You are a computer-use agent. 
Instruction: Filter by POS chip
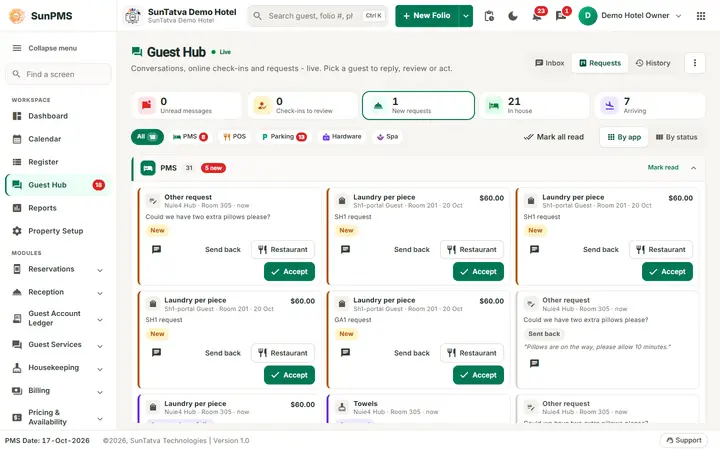(x=235, y=137)
